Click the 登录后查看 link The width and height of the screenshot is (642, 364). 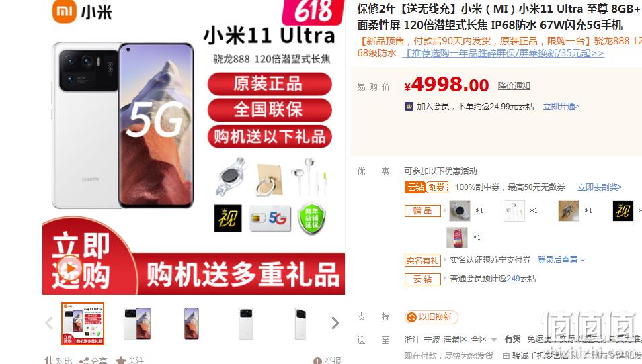[561, 260]
